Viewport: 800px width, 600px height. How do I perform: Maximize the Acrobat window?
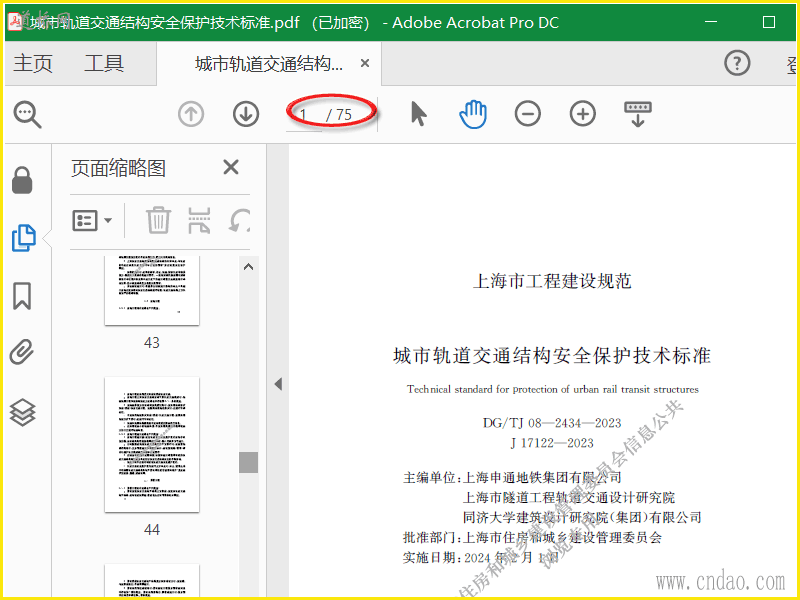pos(769,22)
